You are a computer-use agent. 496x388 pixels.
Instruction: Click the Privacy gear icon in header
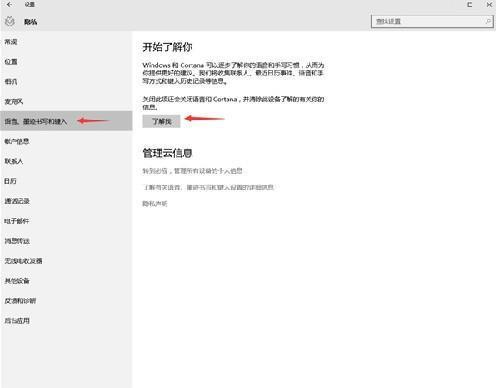tap(10, 22)
